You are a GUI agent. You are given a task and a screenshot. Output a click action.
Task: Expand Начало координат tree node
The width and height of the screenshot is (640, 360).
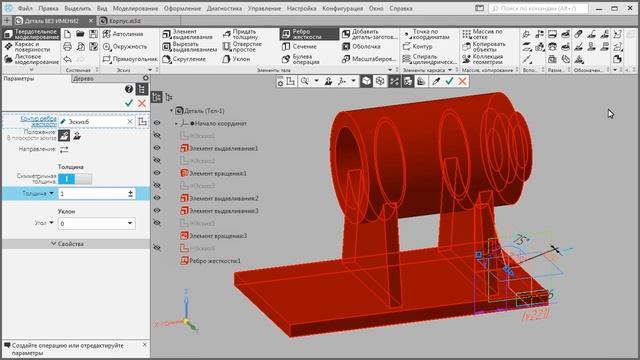[x=176, y=123]
